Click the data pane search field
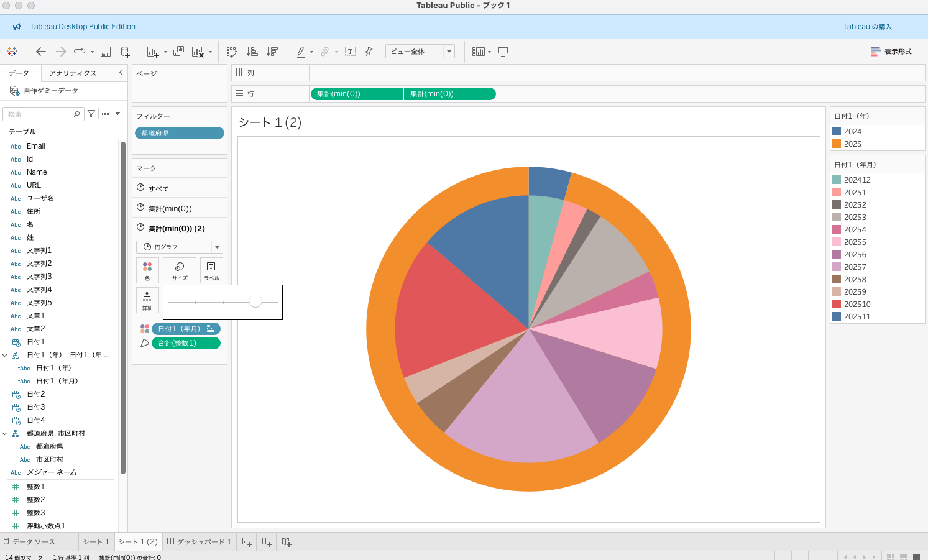 [40, 114]
